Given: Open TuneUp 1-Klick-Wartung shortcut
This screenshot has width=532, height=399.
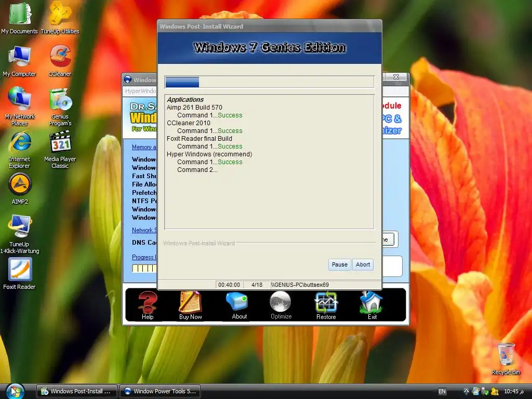Looking at the screenshot, I should (x=19, y=234).
